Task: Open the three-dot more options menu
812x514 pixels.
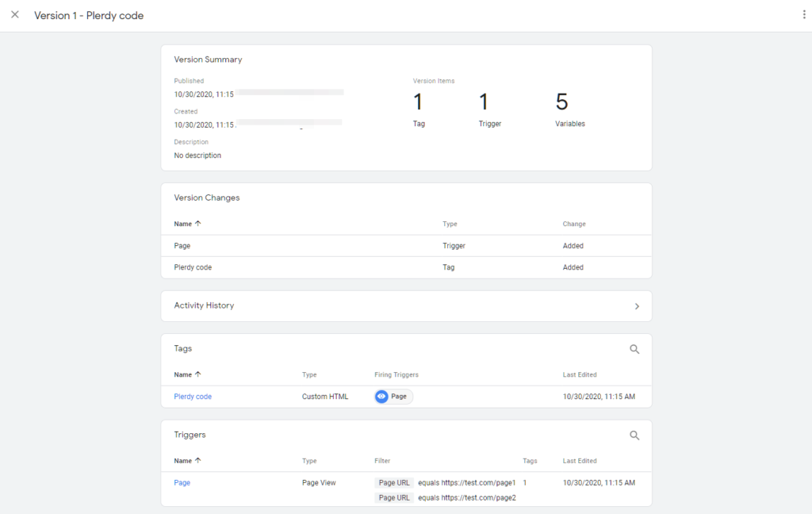Action: tap(804, 15)
